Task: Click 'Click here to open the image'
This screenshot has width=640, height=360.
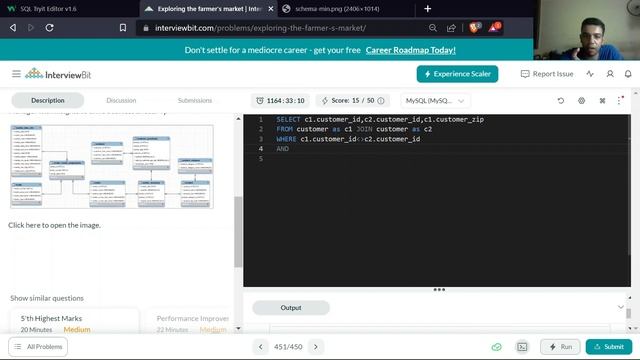Action: tap(54, 225)
